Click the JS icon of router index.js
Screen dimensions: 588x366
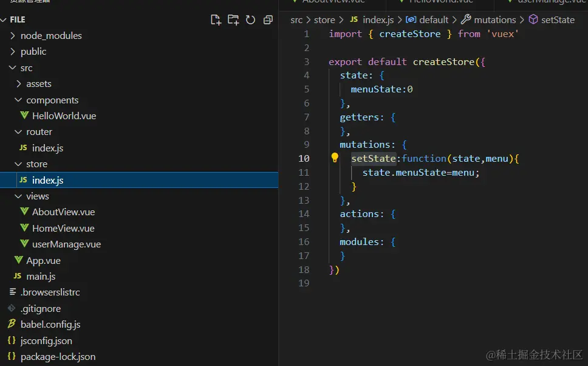tap(23, 148)
